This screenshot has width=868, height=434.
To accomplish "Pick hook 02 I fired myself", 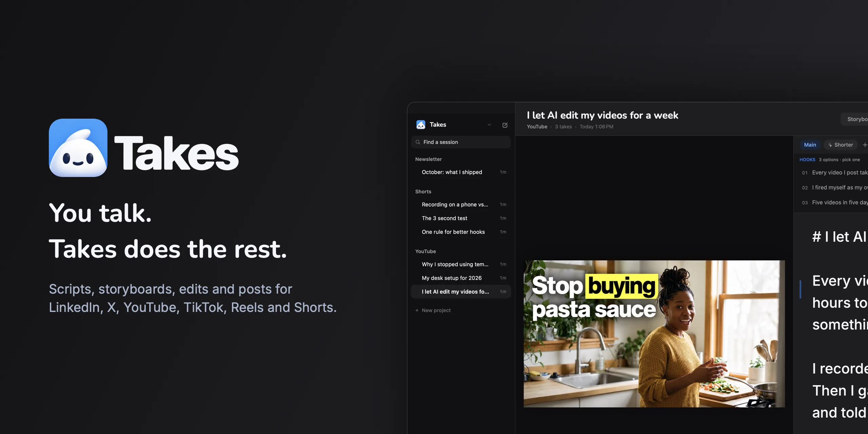I will click(834, 188).
